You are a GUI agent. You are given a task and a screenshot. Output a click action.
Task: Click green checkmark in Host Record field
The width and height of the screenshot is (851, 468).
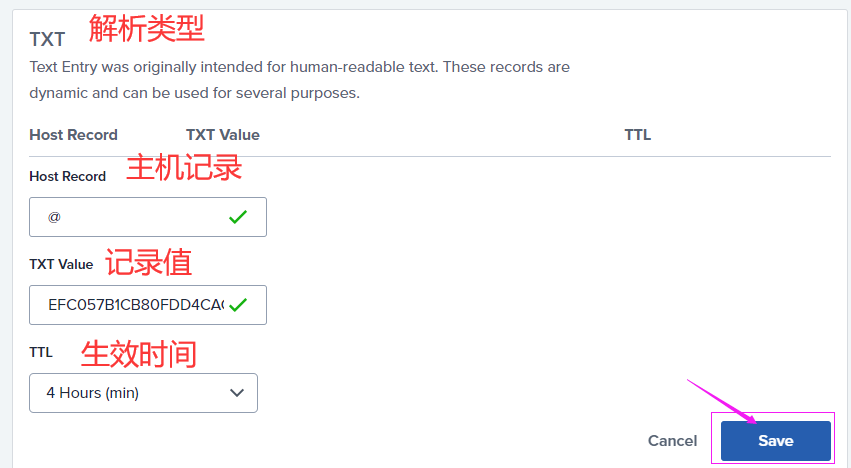pyautogui.click(x=238, y=217)
